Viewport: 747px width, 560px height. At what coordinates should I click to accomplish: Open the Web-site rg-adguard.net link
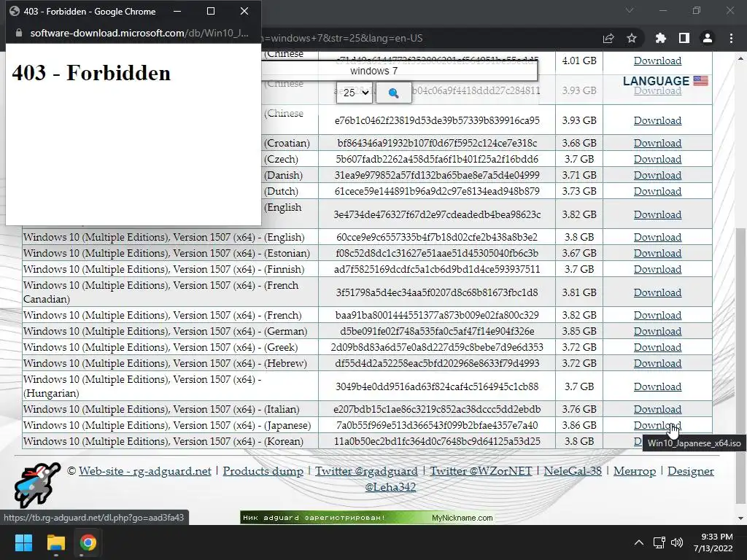(145, 471)
